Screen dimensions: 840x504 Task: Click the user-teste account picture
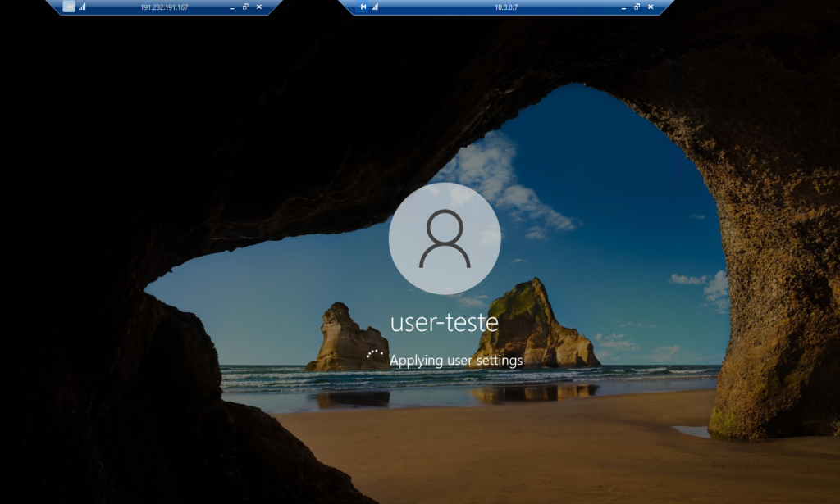445,238
